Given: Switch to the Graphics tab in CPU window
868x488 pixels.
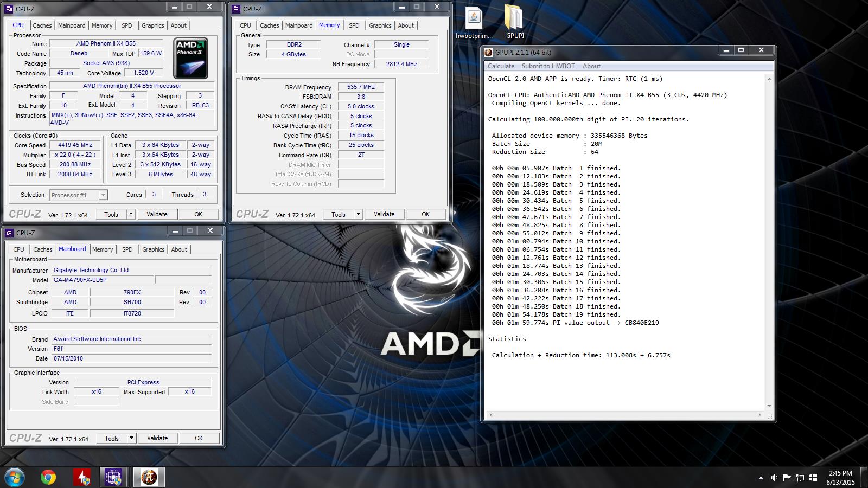Looking at the screenshot, I should pos(152,25).
